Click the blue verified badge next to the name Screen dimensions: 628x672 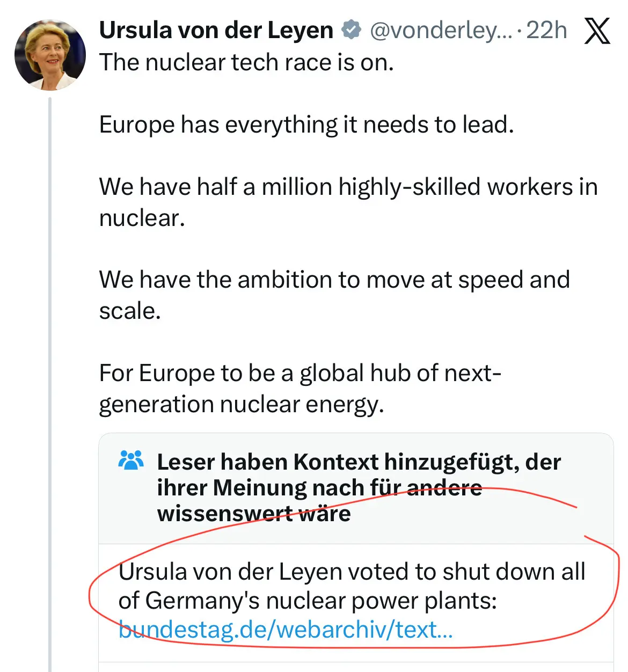(x=351, y=30)
